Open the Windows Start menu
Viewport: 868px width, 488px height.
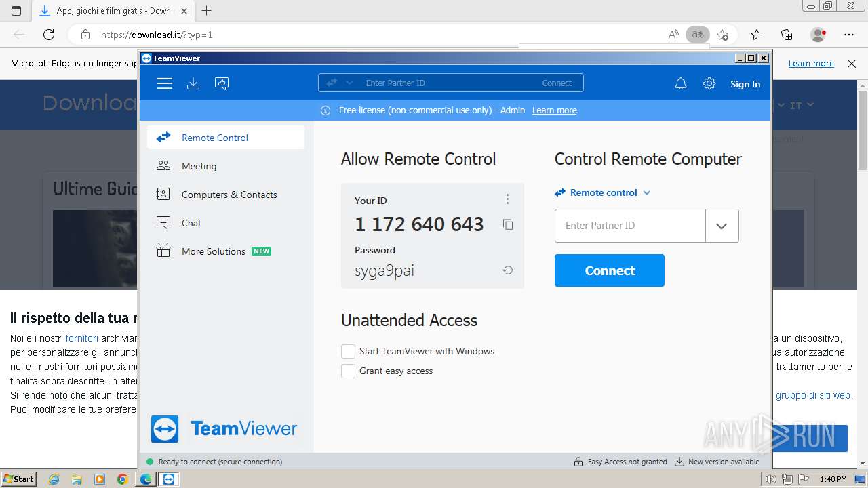coord(19,479)
